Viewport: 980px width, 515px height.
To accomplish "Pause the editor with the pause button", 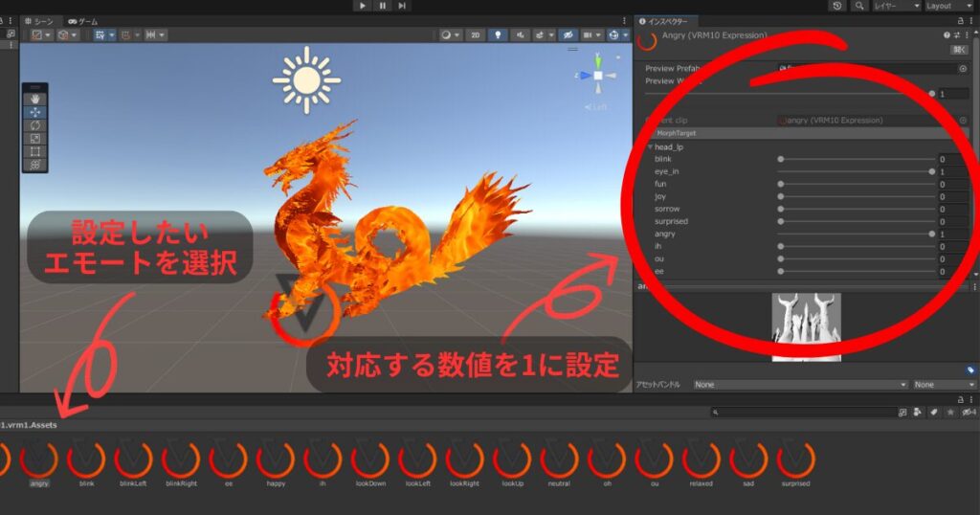I will 383,6.
